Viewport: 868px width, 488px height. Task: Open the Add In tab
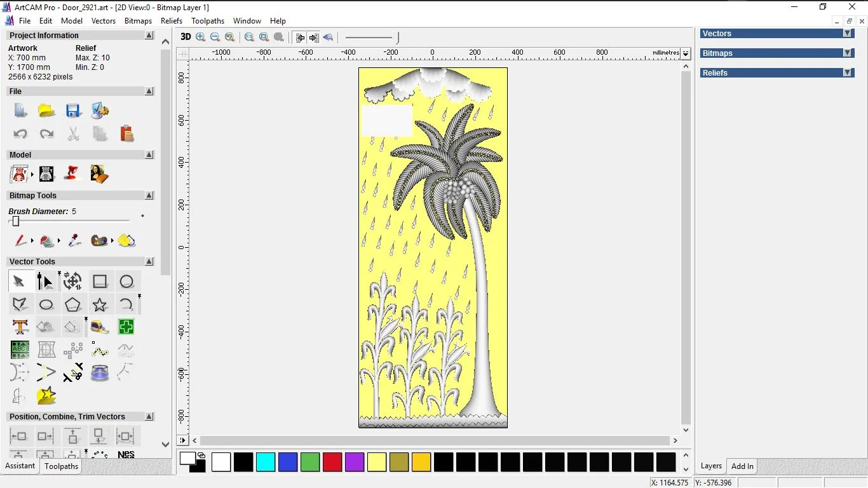coord(742,466)
